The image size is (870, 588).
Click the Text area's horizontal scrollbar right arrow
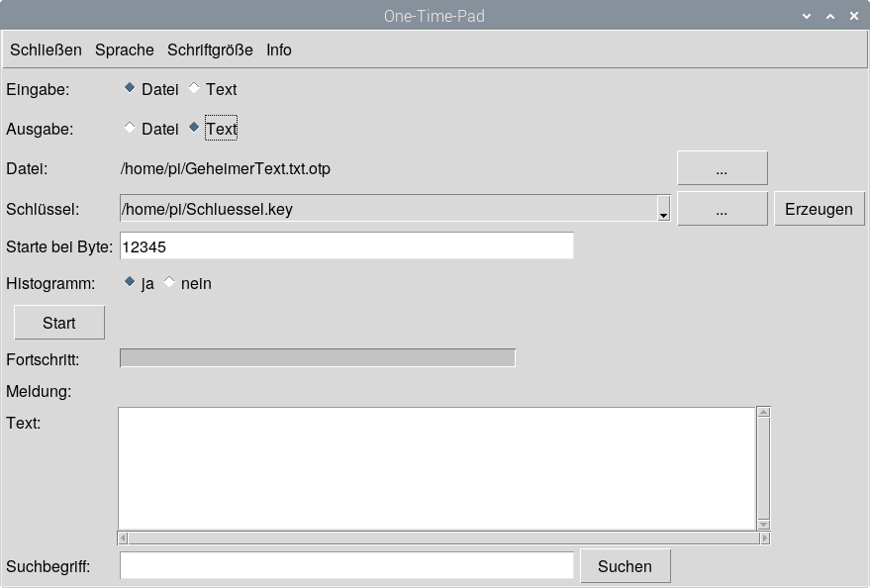764,539
